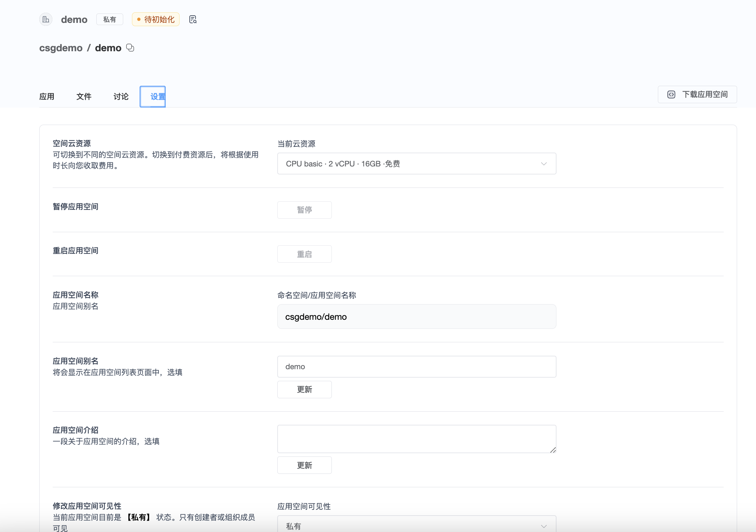
Task: Click 更新 under the alias field
Action: pos(304,390)
